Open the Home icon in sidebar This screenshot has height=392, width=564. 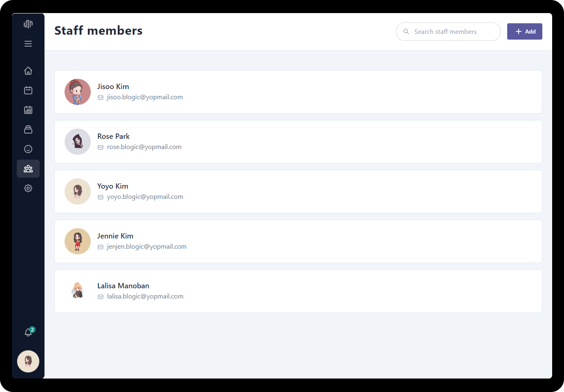(x=28, y=71)
